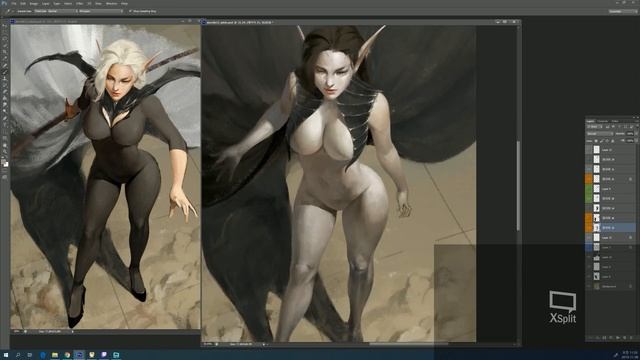Select the Eraser tool
This screenshot has height=360, width=640.
(x=5, y=91)
